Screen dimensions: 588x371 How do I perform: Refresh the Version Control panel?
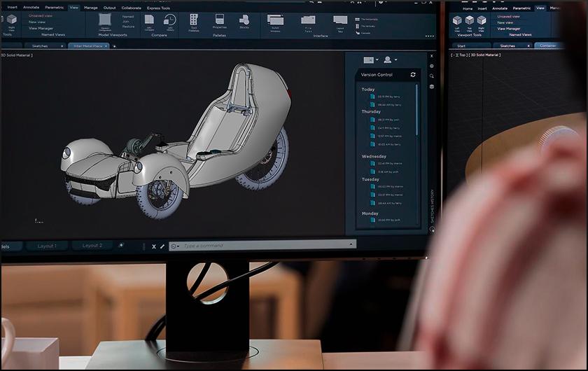click(x=413, y=75)
